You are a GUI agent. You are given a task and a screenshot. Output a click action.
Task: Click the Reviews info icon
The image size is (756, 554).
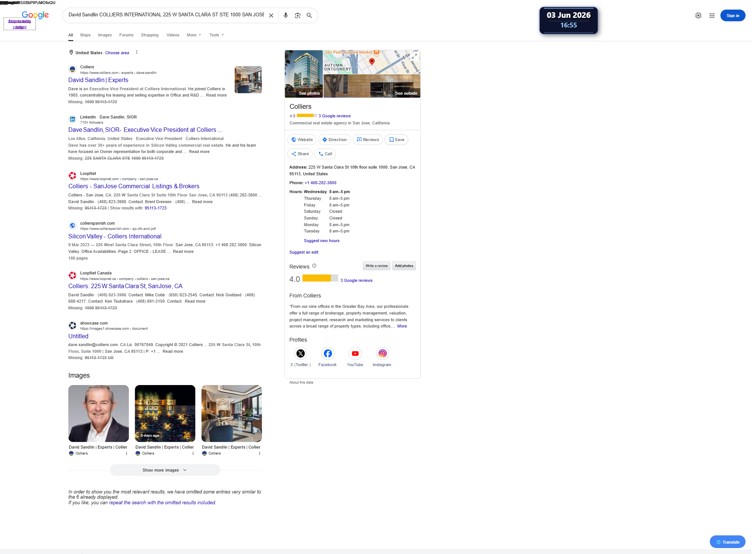pos(314,266)
